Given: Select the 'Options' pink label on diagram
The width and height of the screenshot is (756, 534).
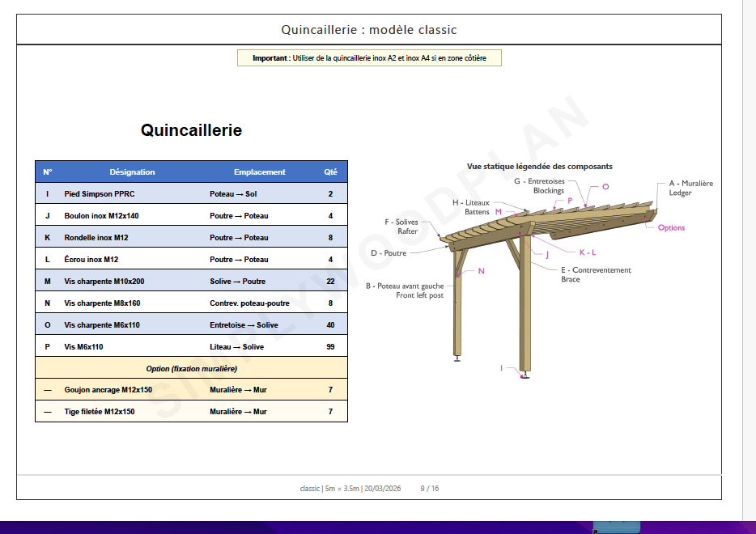Looking at the screenshot, I should (x=670, y=228).
